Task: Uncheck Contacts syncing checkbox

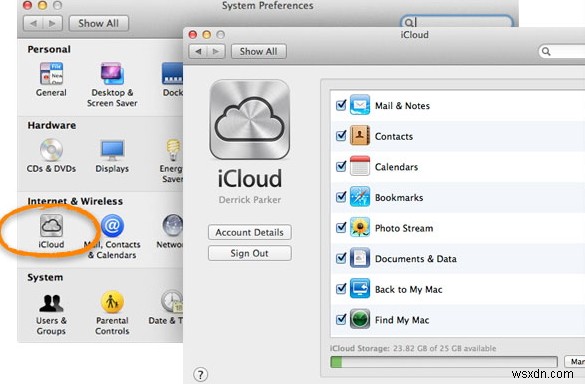Action: 341,135
